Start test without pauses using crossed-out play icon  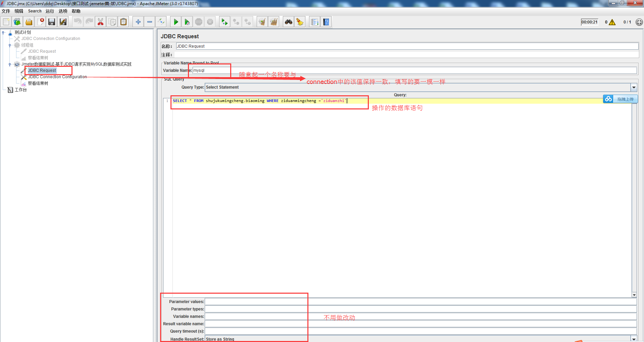[187, 21]
